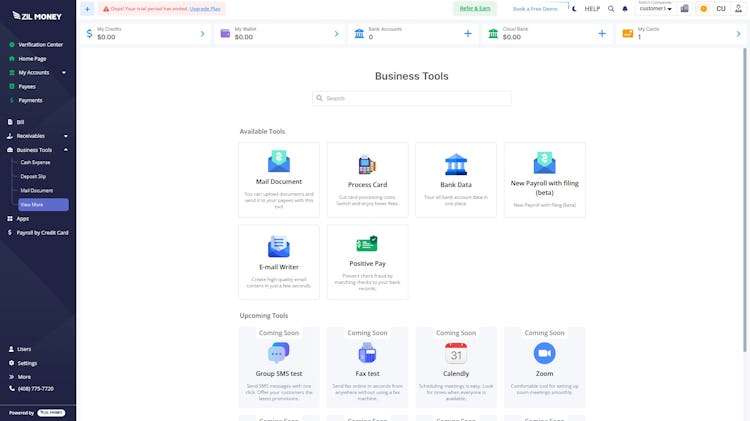The height and width of the screenshot is (421, 750).
Task: Open the Process Card tool
Action: coord(367,180)
